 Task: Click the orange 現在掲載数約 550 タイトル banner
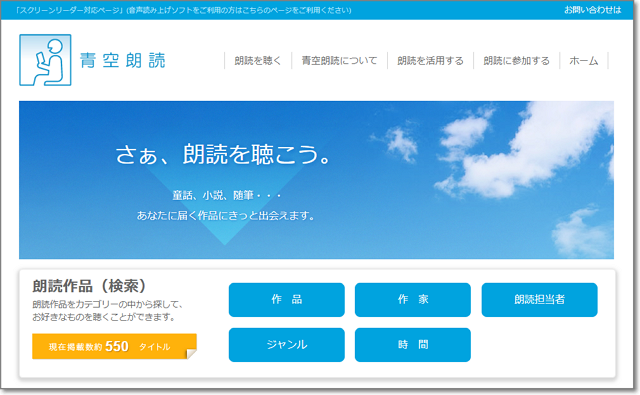tap(114, 346)
